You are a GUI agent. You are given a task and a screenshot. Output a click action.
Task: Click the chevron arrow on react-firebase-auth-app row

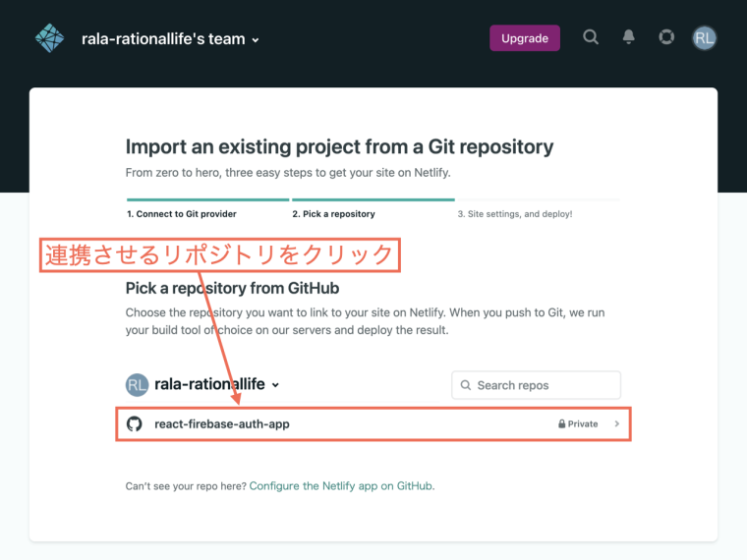click(x=617, y=423)
